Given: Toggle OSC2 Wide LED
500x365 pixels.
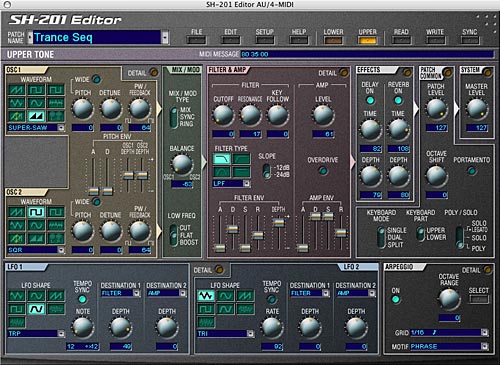Looking at the screenshot, I should (x=96, y=202).
